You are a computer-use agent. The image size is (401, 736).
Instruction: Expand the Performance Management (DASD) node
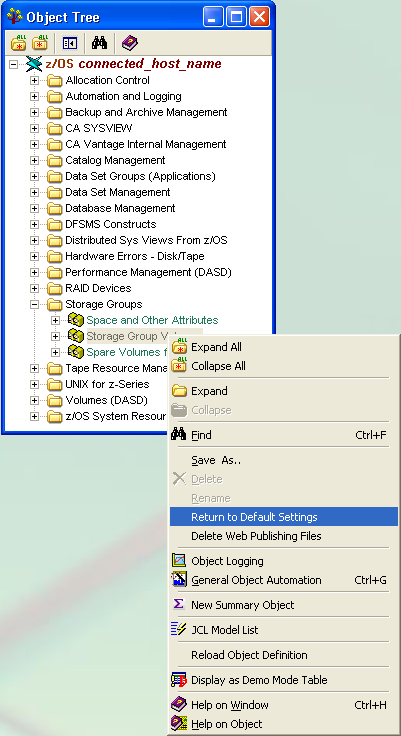pos(34,272)
